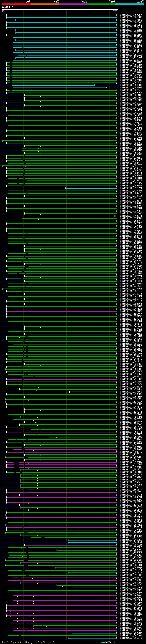This screenshot has width=146, height=644.
Task: Click the UniRef100_P14278 label
Action: pyautogui.click(x=131, y=180)
